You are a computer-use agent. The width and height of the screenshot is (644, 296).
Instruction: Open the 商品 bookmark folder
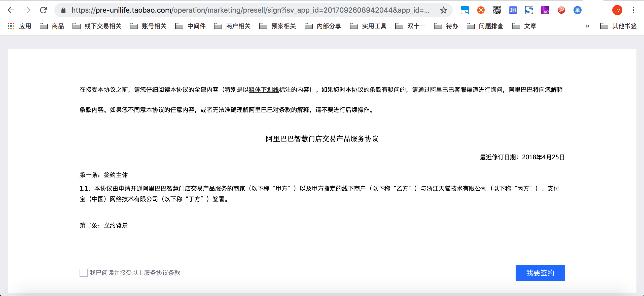(x=52, y=26)
